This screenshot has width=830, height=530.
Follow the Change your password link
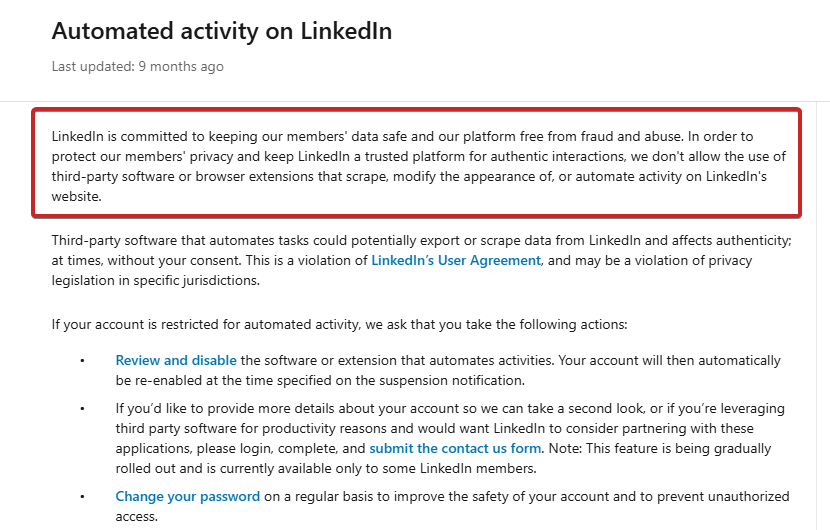point(187,496)
